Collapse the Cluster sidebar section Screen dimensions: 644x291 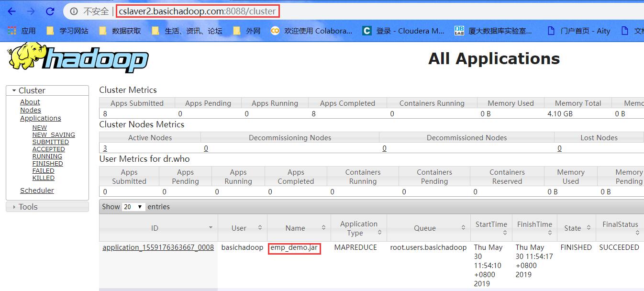(47, 90)
